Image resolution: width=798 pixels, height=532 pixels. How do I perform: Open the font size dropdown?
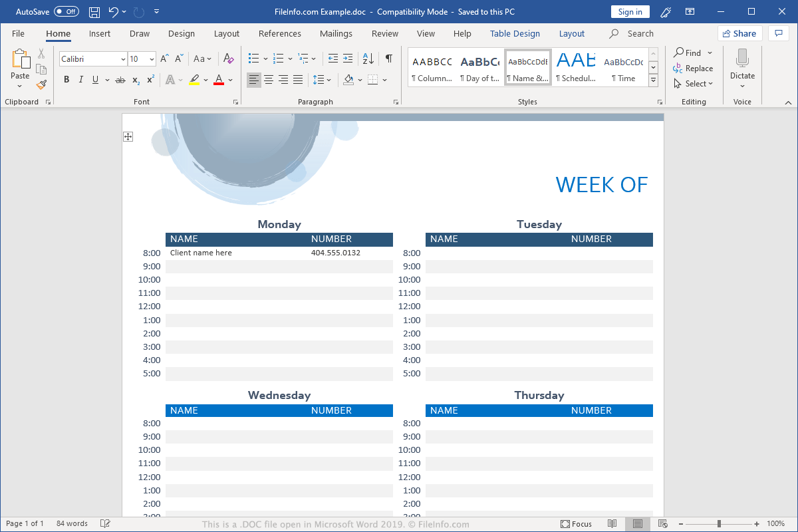point(152,59)
